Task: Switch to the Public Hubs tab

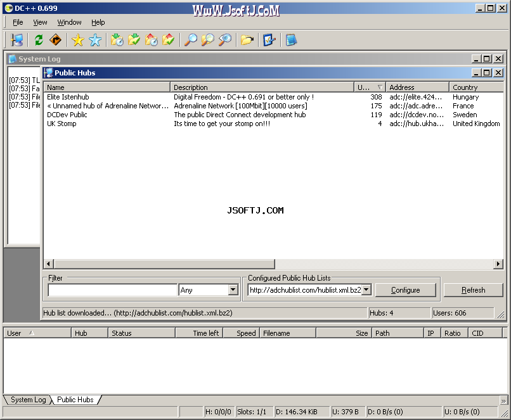Action: click(75, 400)
